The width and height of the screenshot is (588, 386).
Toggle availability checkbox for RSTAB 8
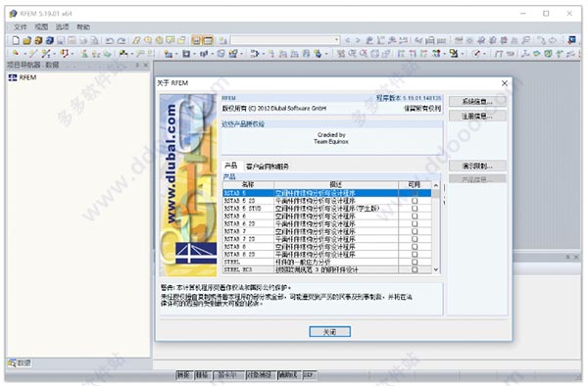click(x=415, y=247)
